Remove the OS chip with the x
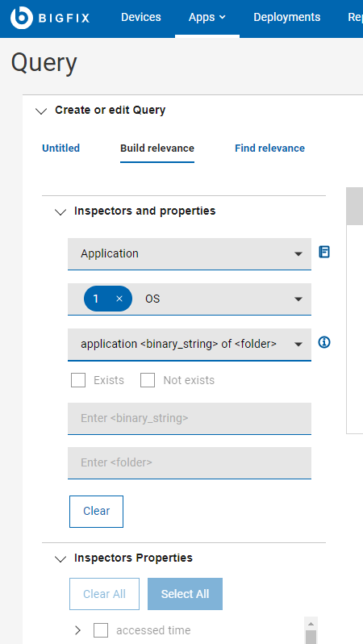 (x=119, y=299)
